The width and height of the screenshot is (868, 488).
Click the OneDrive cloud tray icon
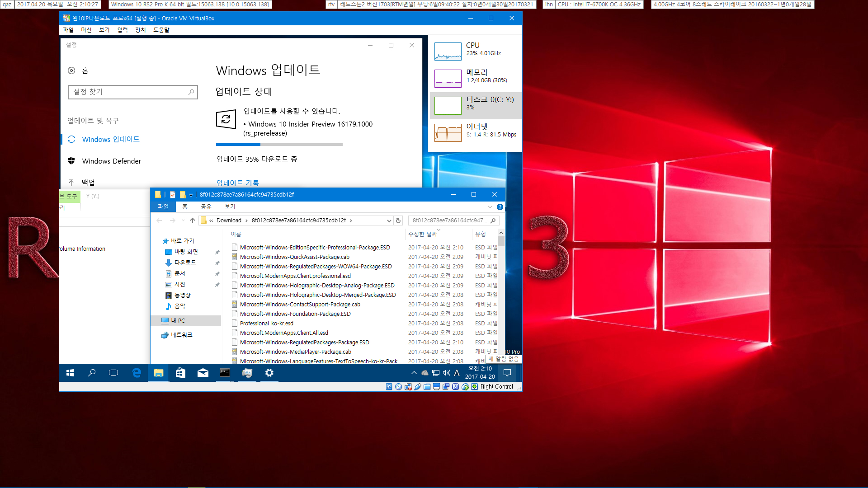pos(425,373)
